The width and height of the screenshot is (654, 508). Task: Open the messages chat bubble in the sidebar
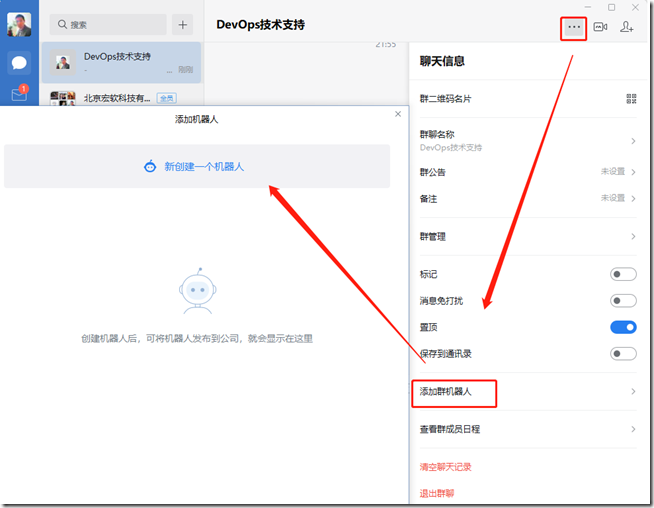coord(19,63)
